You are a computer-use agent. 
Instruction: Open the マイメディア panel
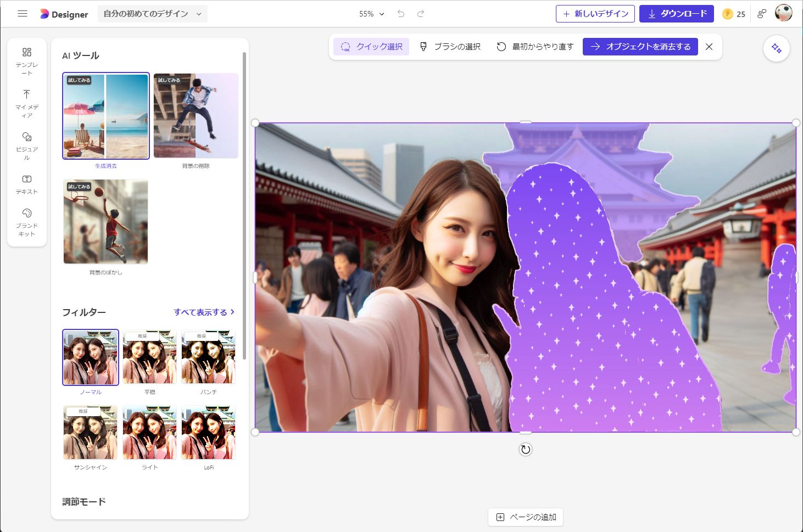tap(26, 100)
